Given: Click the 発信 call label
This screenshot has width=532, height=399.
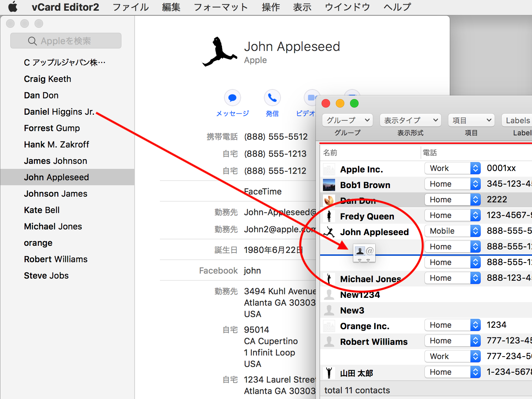Looking at the screenshot, I should [272, 113].
